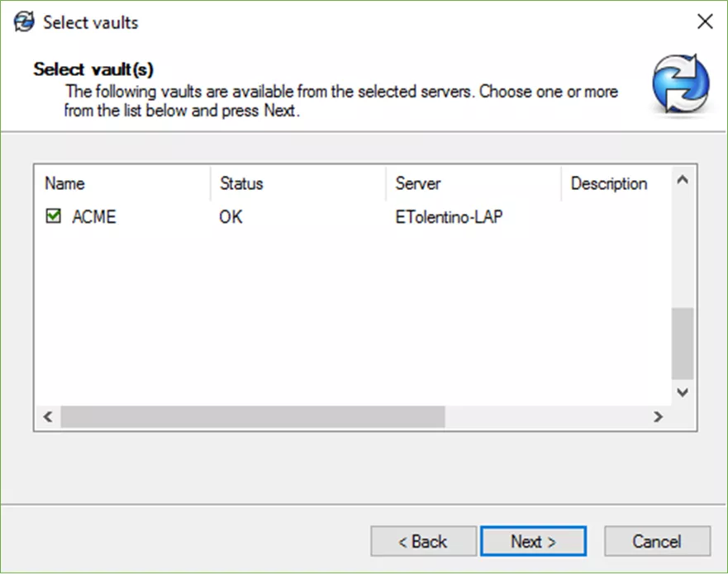Close the Select vaults dialog
728x574 pixels.
click(x=705, y=22)
